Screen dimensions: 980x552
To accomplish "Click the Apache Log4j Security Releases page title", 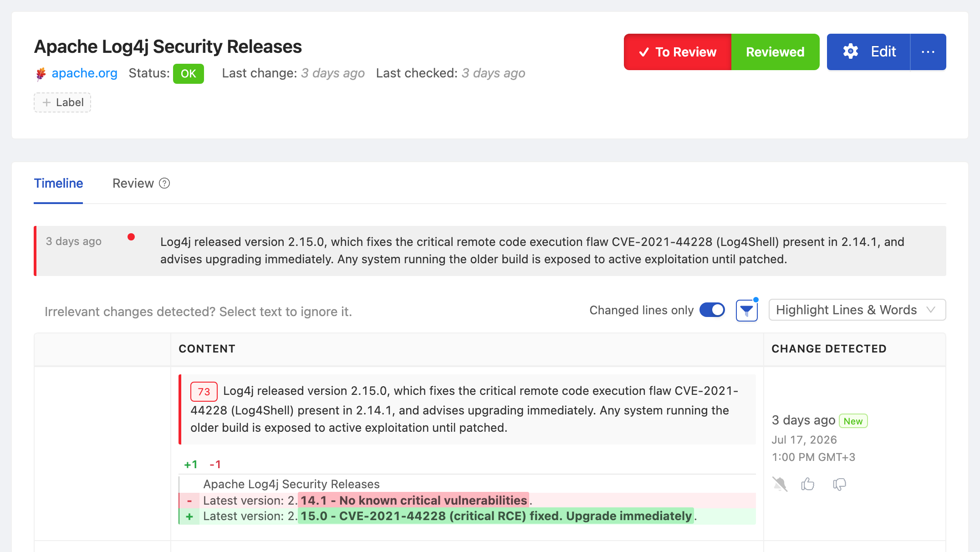I will pyautogui.click(x=168, y=47).
